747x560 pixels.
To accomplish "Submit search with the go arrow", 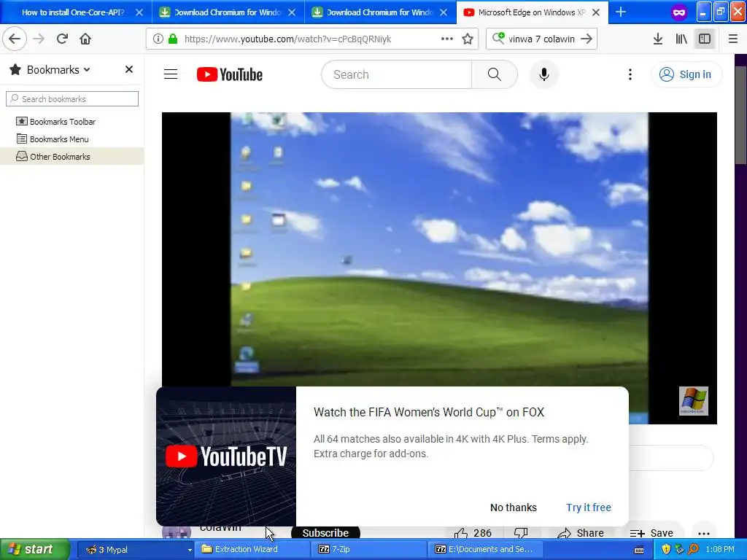I will point(587,39).
